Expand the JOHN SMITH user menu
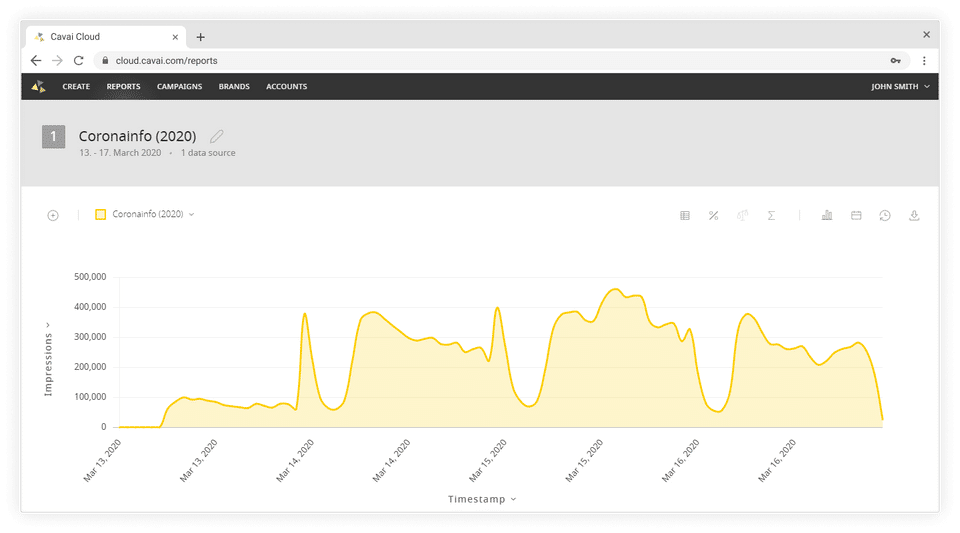Viewport: 960px width, 533px height. [x=900, y=86]
